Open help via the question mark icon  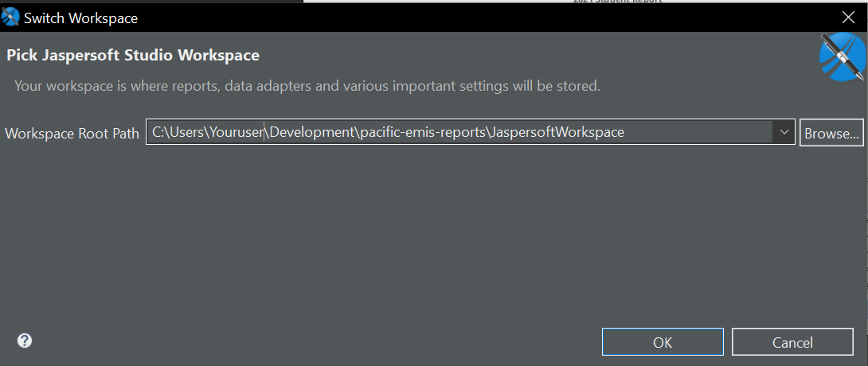(x=25, y=341)
